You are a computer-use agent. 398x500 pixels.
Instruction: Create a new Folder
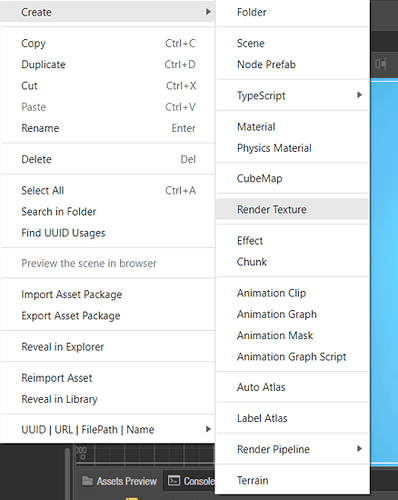292,12
